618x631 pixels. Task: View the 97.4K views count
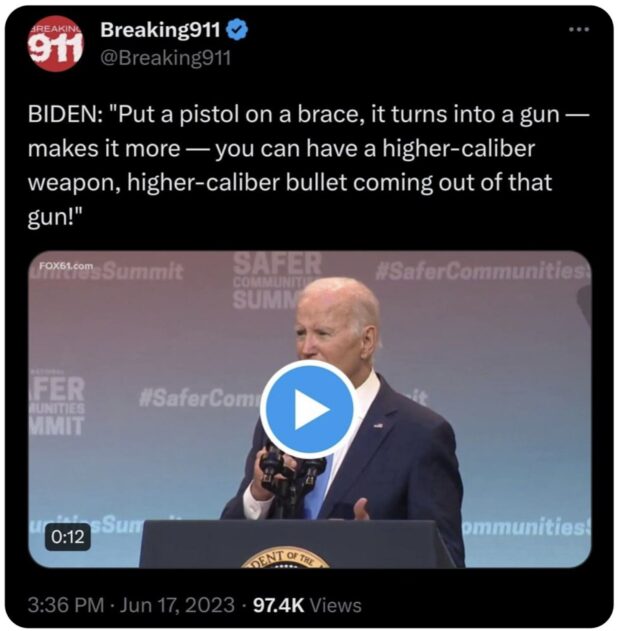coord(278,605)
